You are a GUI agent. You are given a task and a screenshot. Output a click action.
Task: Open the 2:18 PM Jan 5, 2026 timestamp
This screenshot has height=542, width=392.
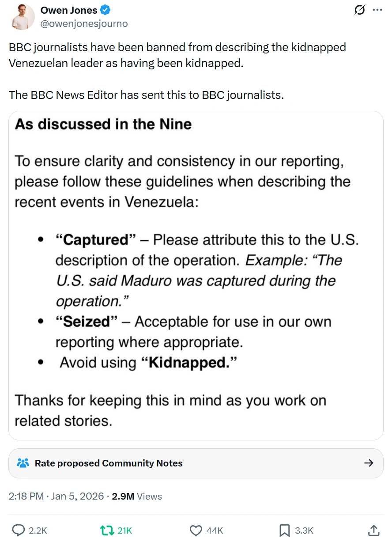(56, 496)
